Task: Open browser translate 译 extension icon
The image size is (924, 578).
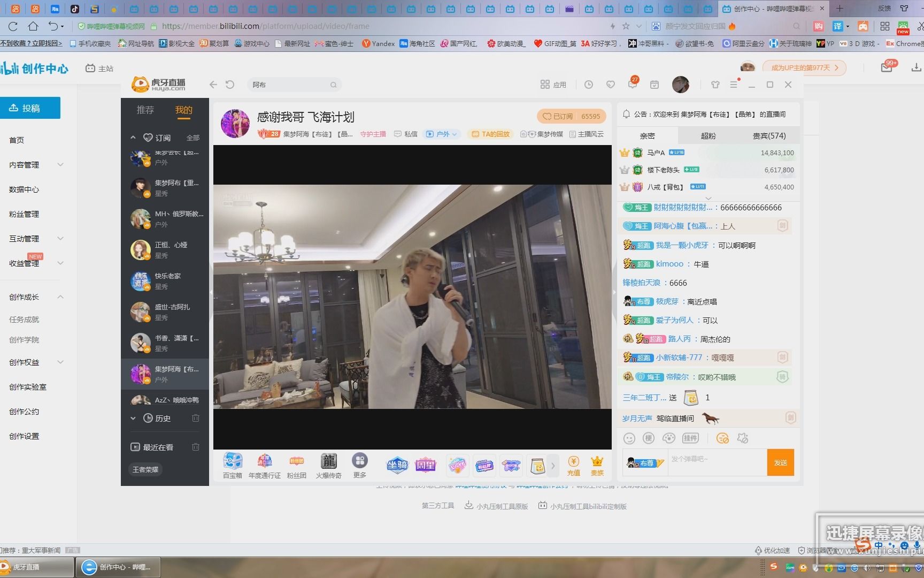Action: (838, 26)
